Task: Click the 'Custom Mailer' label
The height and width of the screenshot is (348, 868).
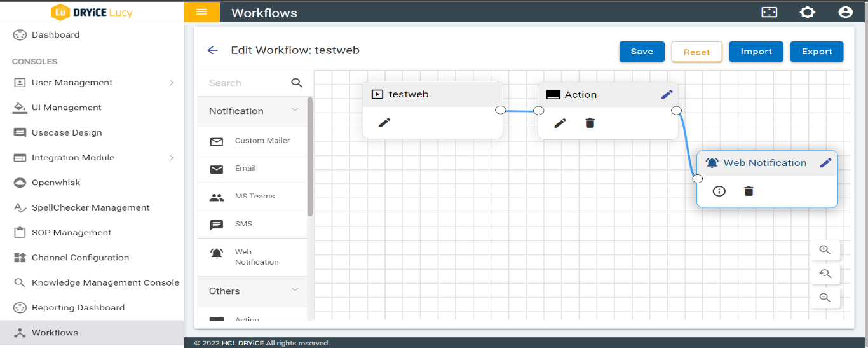Action: 262,141
